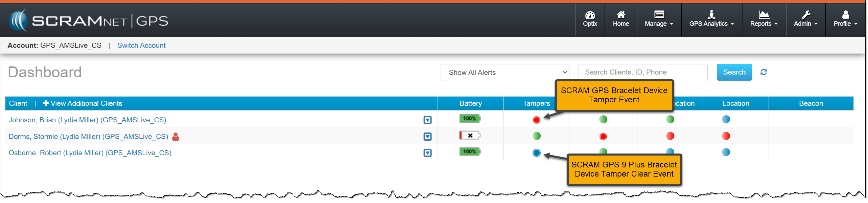Click the Search Clients, ID, Phone field

(x=642, y=72)
